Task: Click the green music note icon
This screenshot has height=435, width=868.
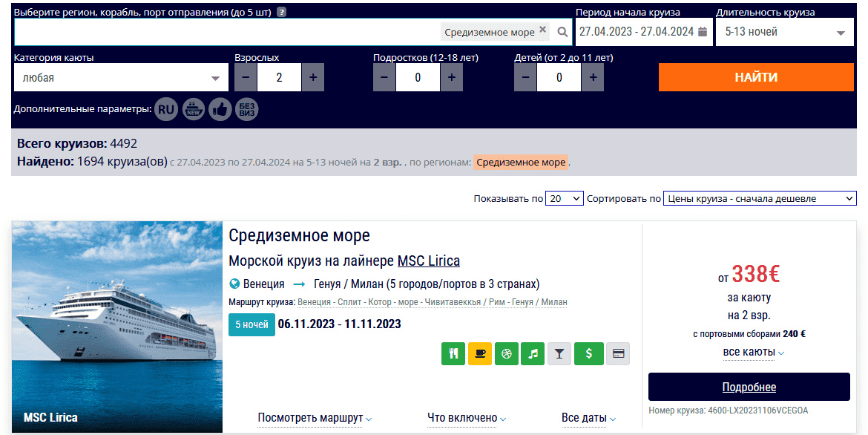Action: point(532,354)
